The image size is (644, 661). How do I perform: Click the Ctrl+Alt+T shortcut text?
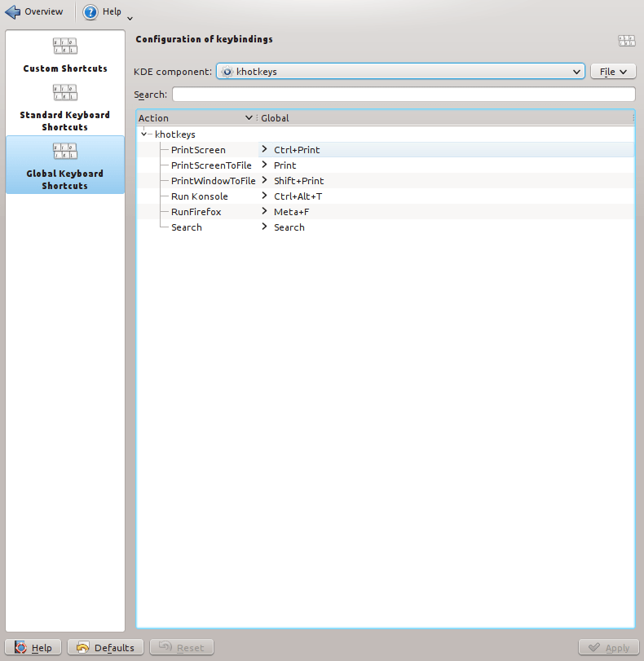tap(298, 196)
